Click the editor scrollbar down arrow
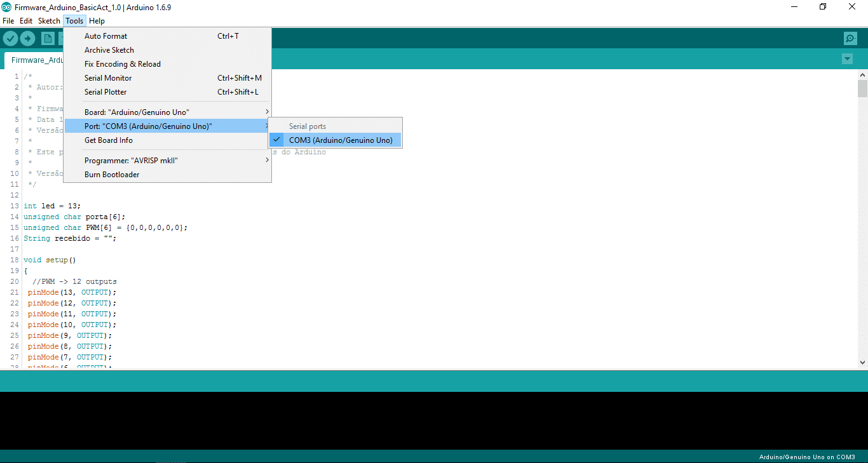This screenshot has width=868, height=463. (x=862, y=362)
